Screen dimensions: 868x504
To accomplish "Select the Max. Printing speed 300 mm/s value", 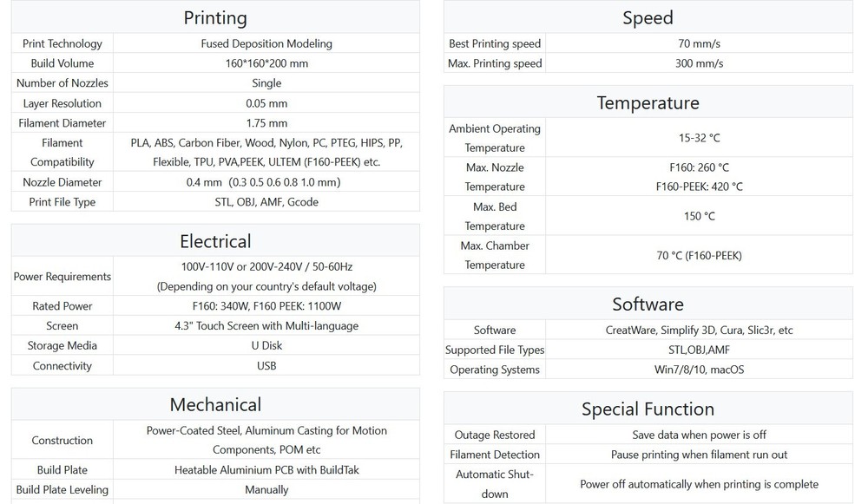I will [699, 63].
